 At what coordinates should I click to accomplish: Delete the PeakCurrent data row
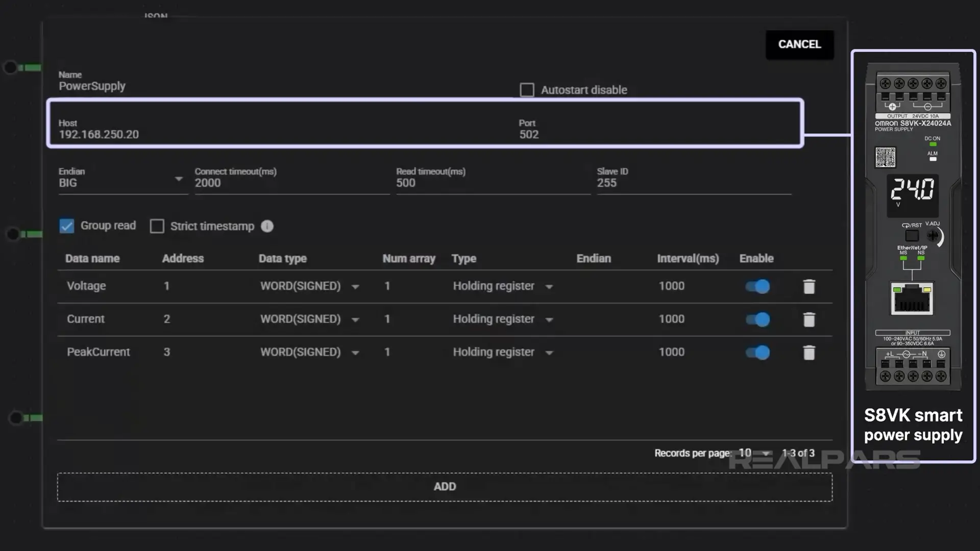pyautogui.click(x=809, y=353)
